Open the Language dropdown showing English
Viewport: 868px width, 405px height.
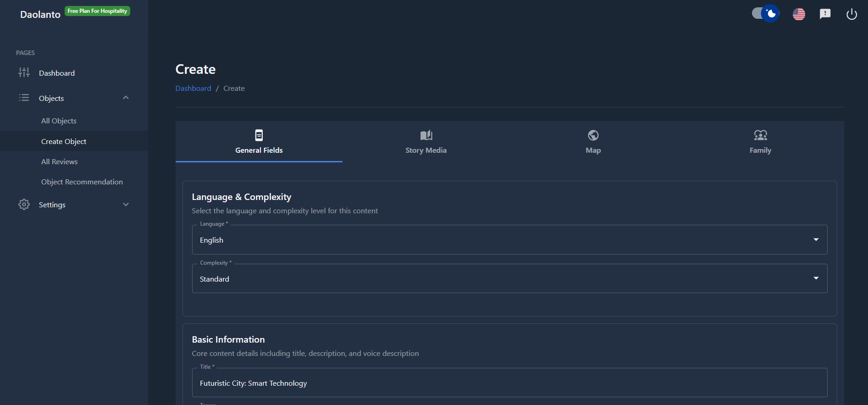509,240
